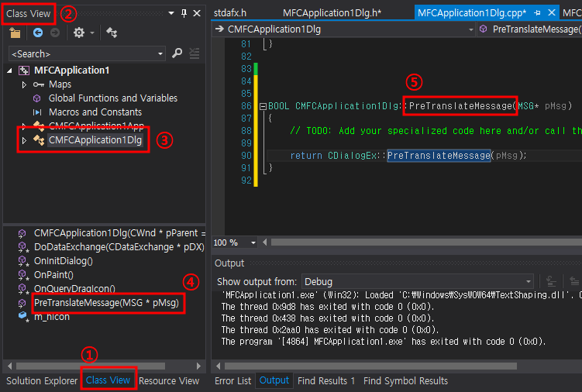Screen dimensions: 582x392
Task: Select MFCApplication1 project in the tree
Action: tap(71, 70)
